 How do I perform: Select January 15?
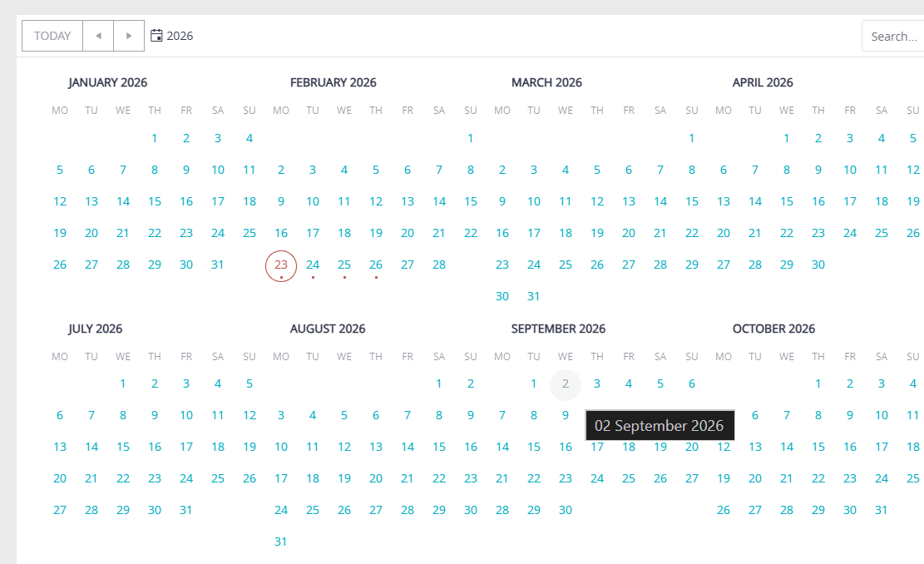click(155, 201)
